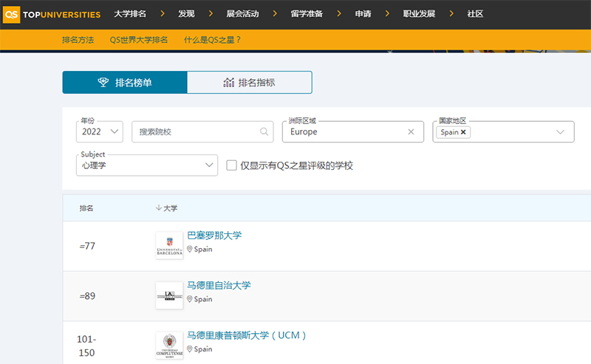This screenshot has height=364, width=591.
Task: Select rank text 101-150
Action: point(86,346)
